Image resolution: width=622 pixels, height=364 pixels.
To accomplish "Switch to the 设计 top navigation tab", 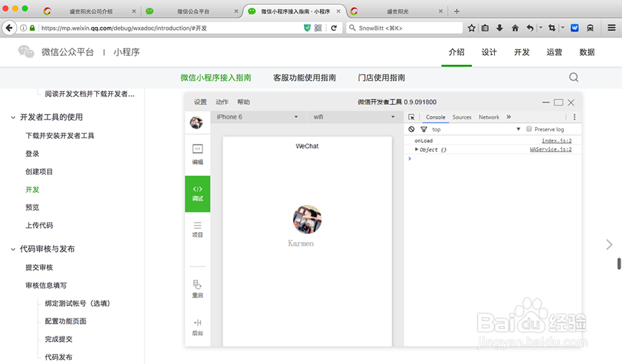I will coord(489,52).
